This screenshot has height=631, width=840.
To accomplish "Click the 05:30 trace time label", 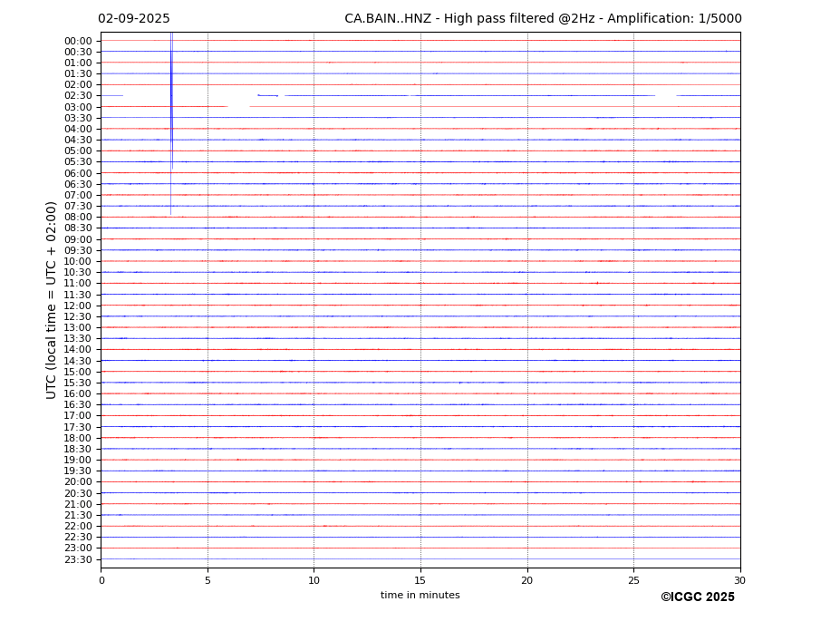I will (78, 162).
